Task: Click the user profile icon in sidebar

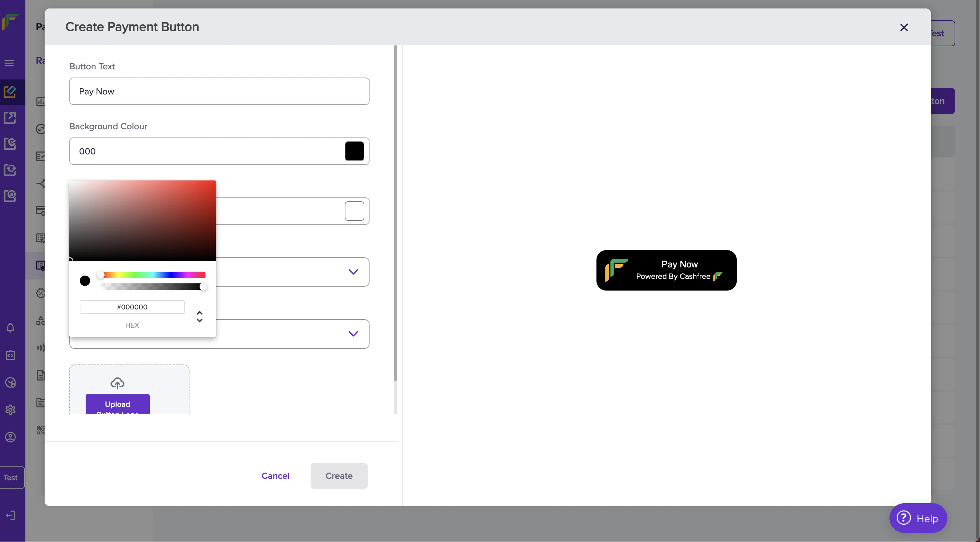Action: (x=10, y=437)
